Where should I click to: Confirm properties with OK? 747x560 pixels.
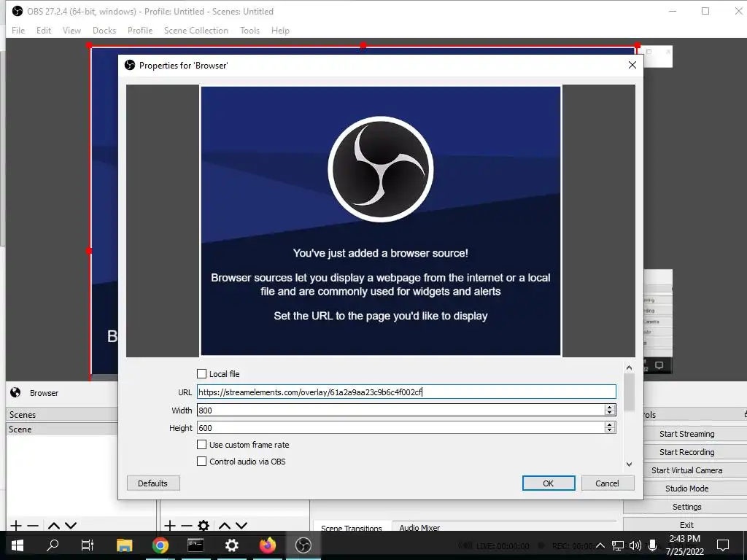tap(549, 483)
